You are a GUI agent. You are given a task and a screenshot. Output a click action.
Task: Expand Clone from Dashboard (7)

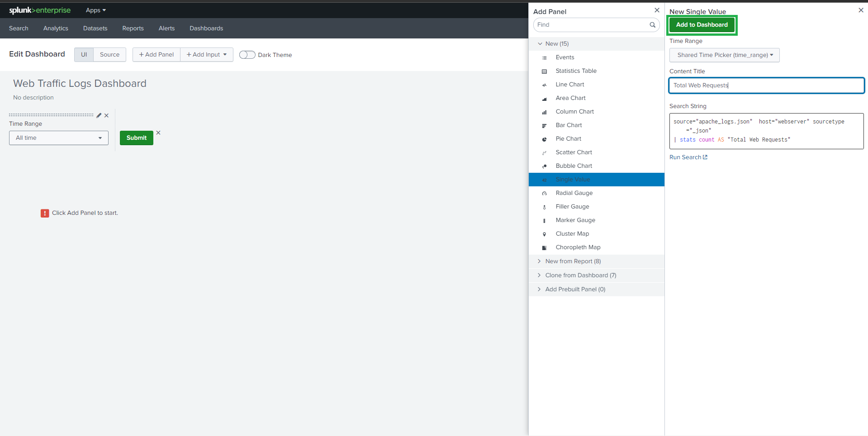point(597,275)
